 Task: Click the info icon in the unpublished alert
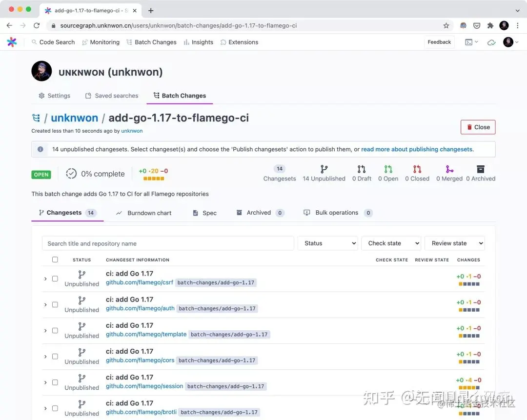click(x=41, y=149)
